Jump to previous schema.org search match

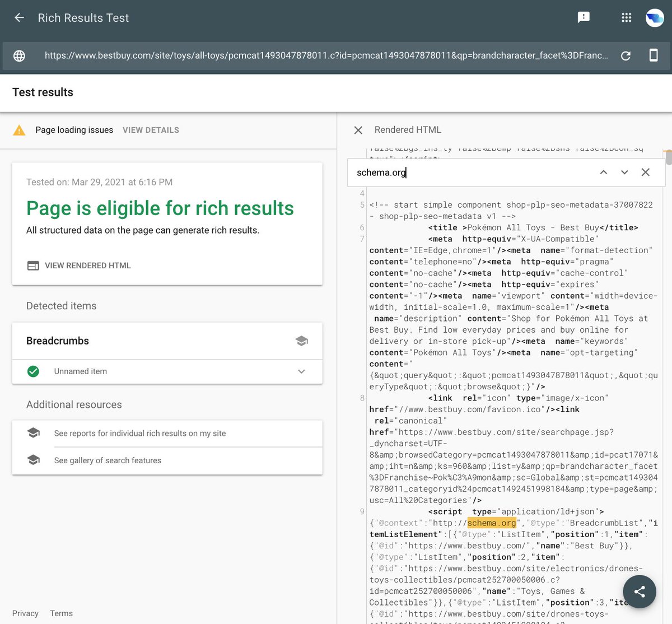click(604, 173)
